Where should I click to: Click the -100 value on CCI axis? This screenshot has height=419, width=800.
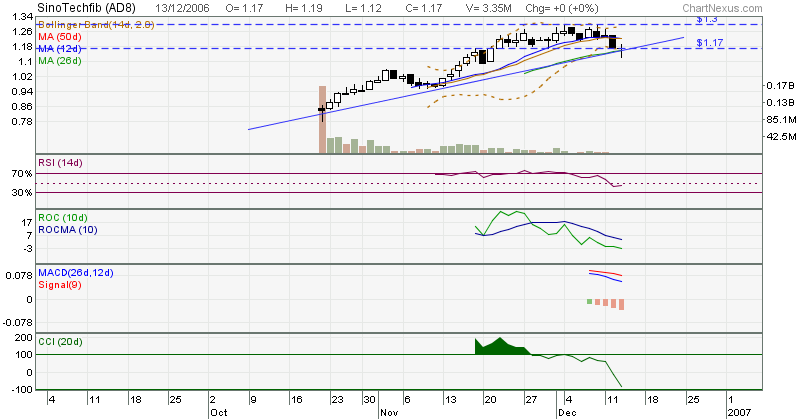[22, 390]
